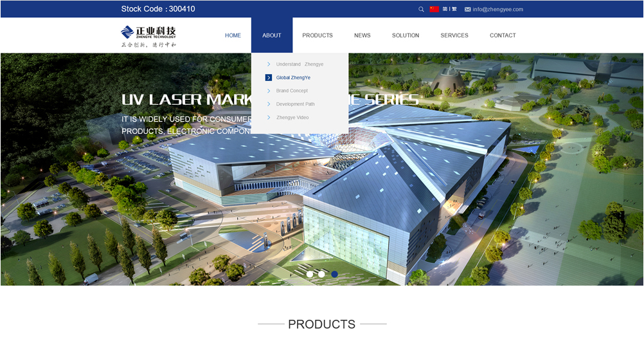Click the Zhengye Technology logo
Screen dimensions: 644x341
pyautogui.click(x=148, y=36)
